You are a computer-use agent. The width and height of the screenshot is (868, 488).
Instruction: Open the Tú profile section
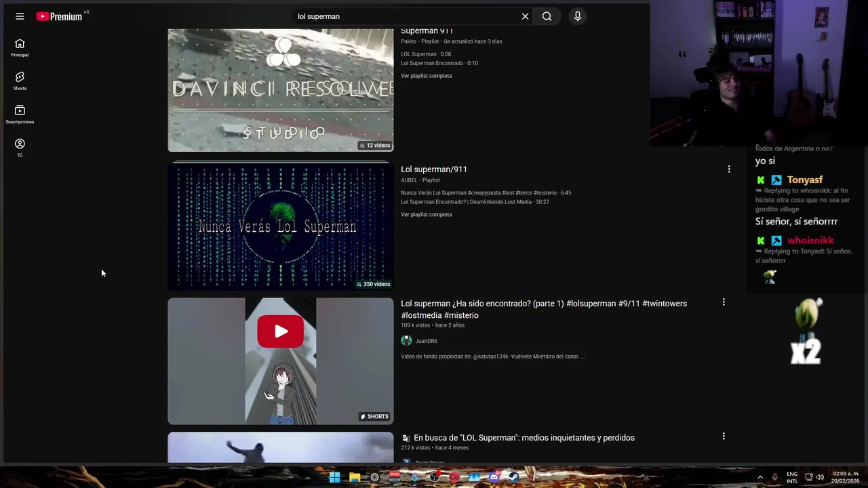click(20, 148)
